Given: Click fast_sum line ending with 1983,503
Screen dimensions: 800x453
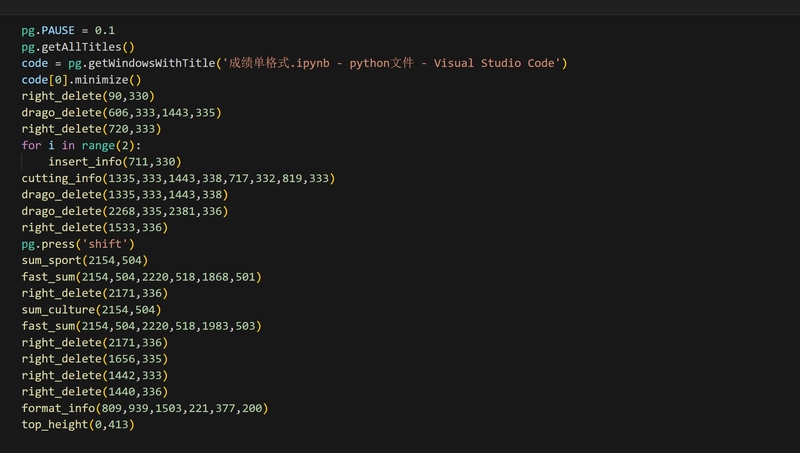Looking at the screenshot, I should 141,326.
